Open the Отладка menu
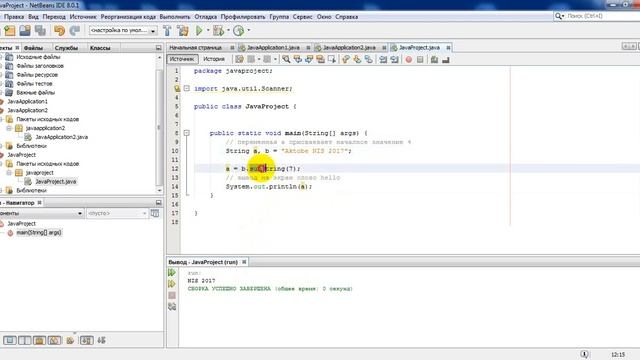640x360 pixels. coord(205,17)
